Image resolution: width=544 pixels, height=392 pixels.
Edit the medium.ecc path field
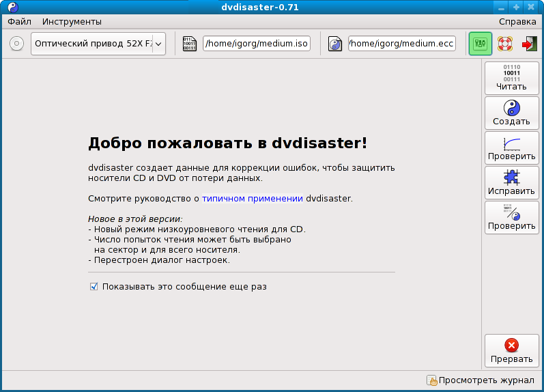point(402,44)
